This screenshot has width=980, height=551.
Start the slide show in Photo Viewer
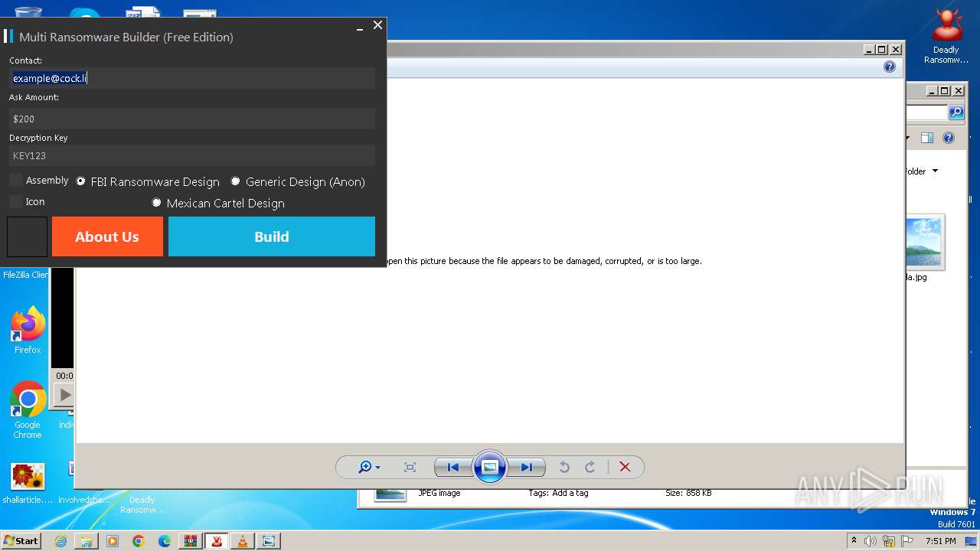pos(490,467)
